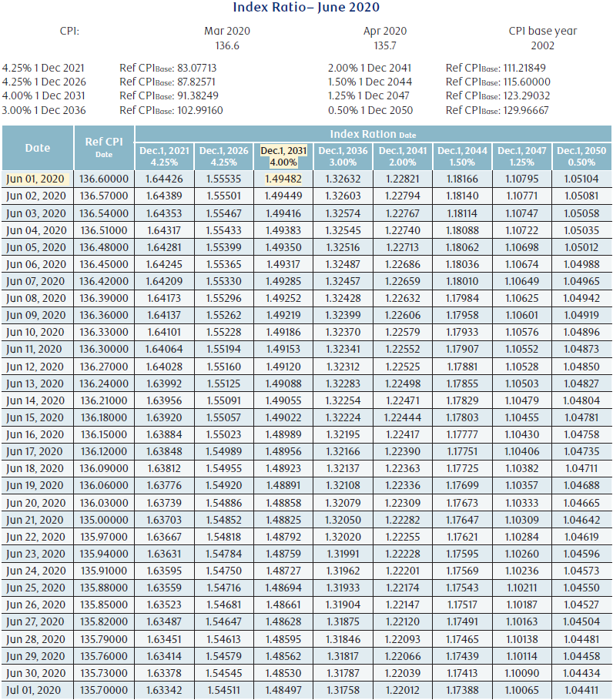Click the Ref CPI value 135.70000
The height and width of the screenshot is (700, 613).
pos(104,690)
